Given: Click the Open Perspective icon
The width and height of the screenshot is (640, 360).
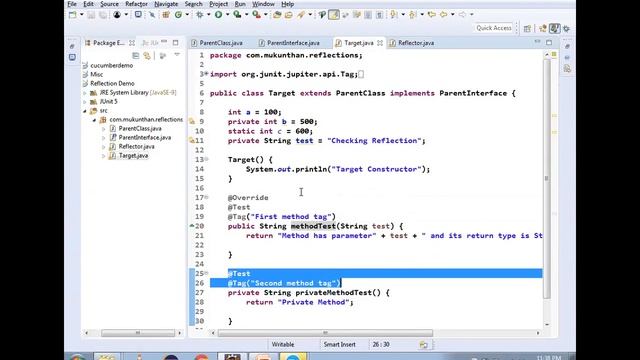Looking at the screenshot, I should coord(527,29).
